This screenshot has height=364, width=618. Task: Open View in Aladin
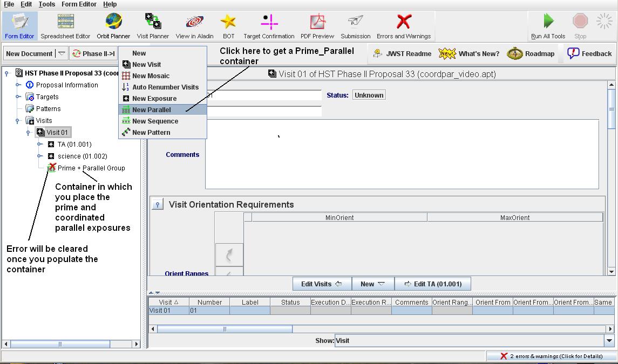tap(195, 26)
